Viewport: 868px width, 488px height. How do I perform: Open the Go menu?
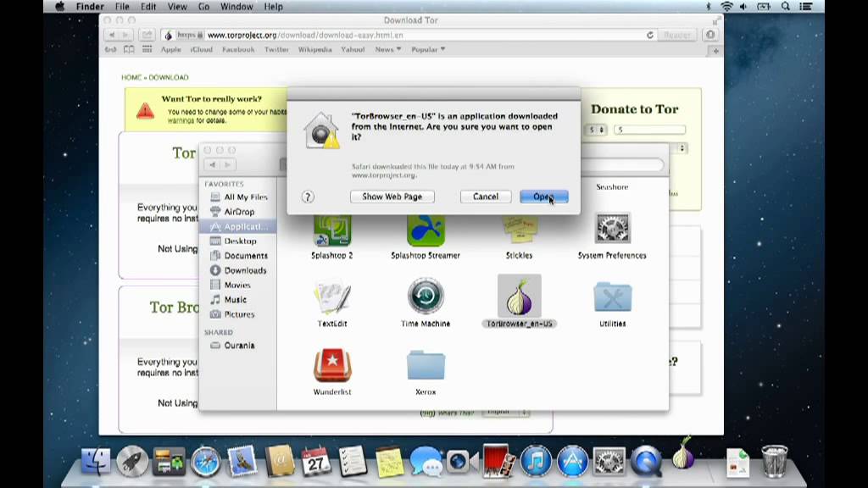[203, 7]
